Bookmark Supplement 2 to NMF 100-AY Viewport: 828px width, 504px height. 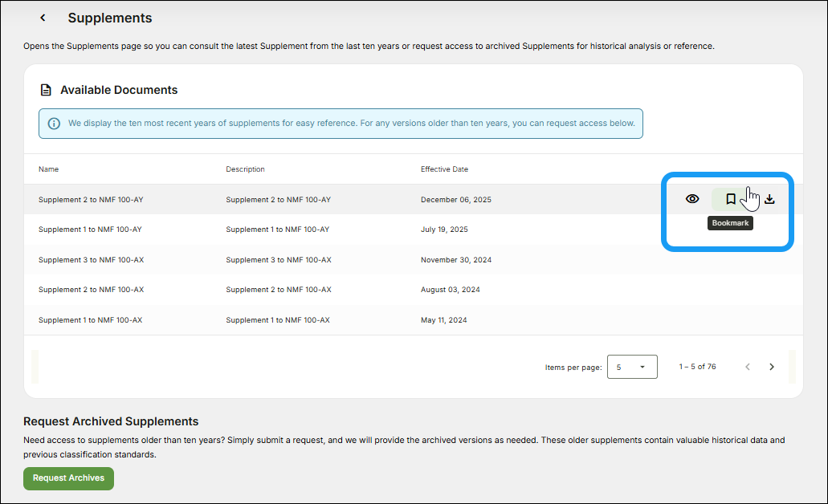coord(730,199)
